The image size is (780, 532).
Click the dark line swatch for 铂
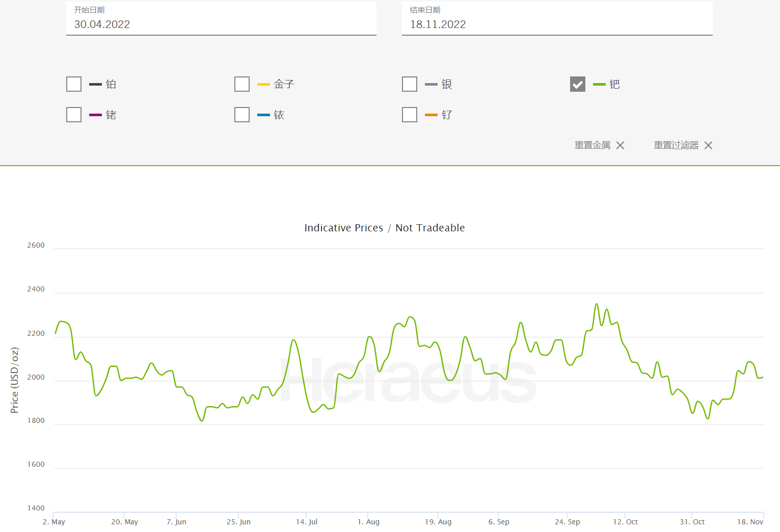95,84
